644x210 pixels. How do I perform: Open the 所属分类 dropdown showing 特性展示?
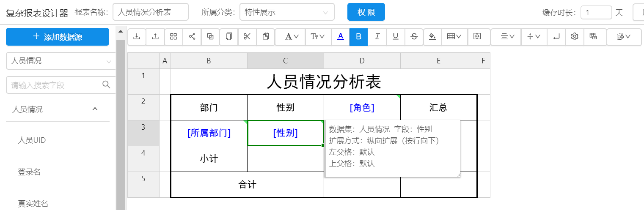coord(286,12)
